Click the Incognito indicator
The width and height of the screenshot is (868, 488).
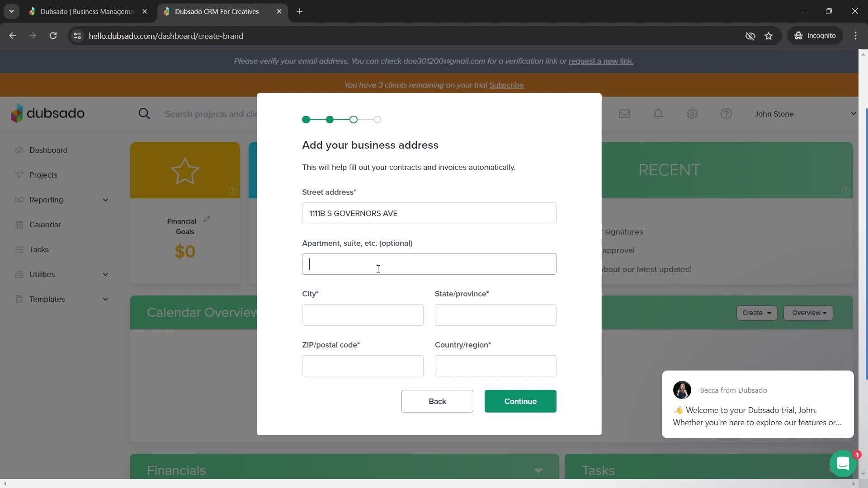point(815,36)
